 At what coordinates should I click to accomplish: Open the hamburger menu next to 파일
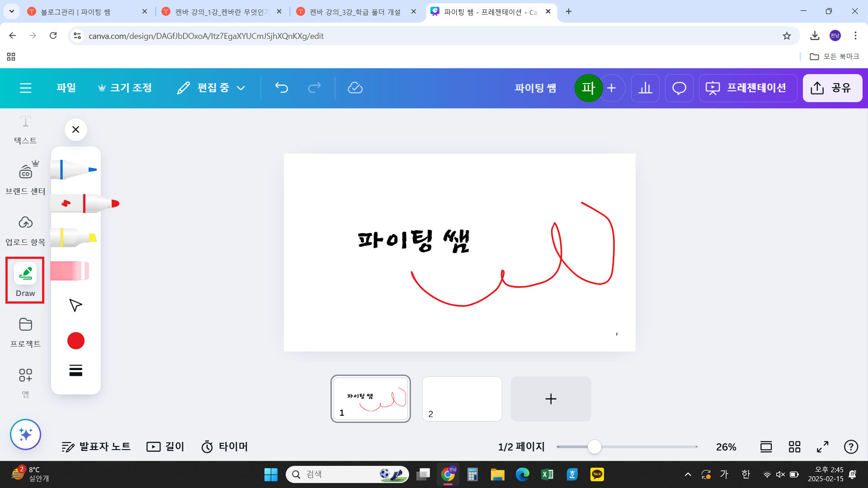(26, 88)
